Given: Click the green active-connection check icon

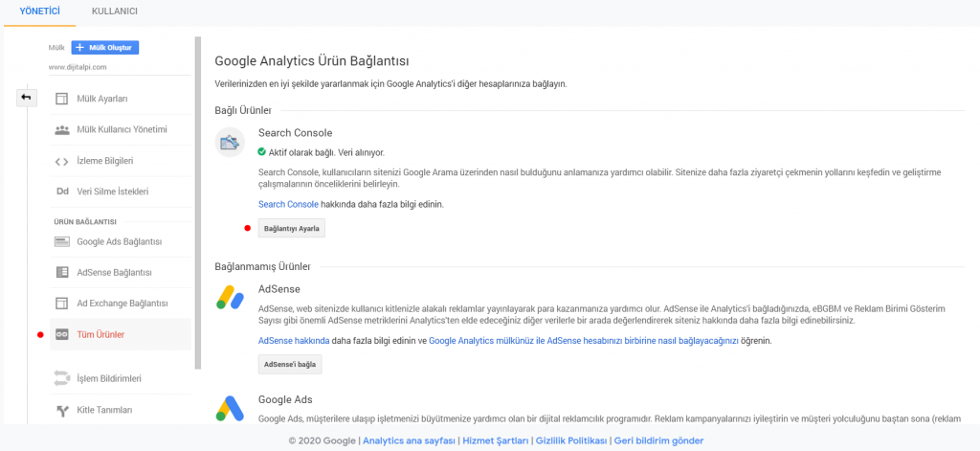Looking at the screenshot, I should pyautogui.click(x=262, y=151).
